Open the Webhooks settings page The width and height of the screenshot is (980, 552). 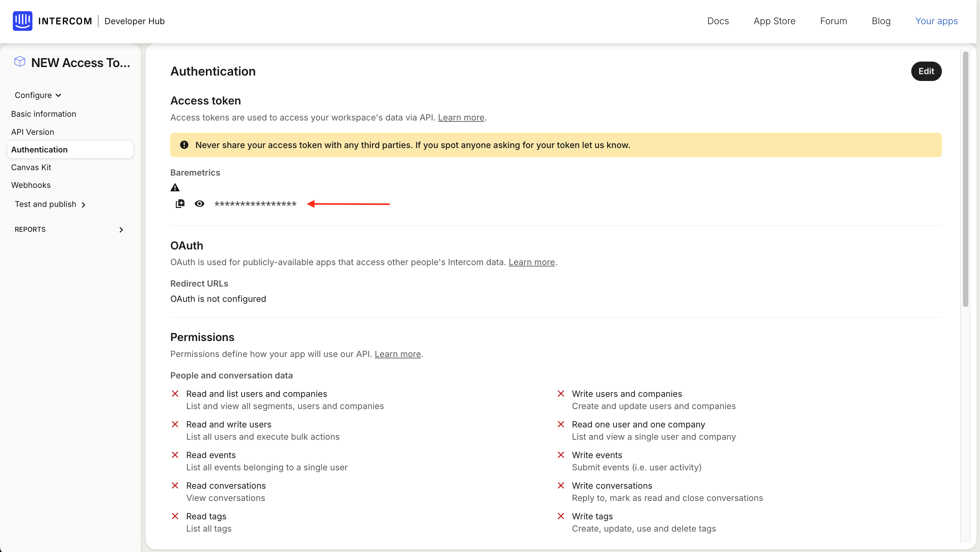tap(31, 185)
